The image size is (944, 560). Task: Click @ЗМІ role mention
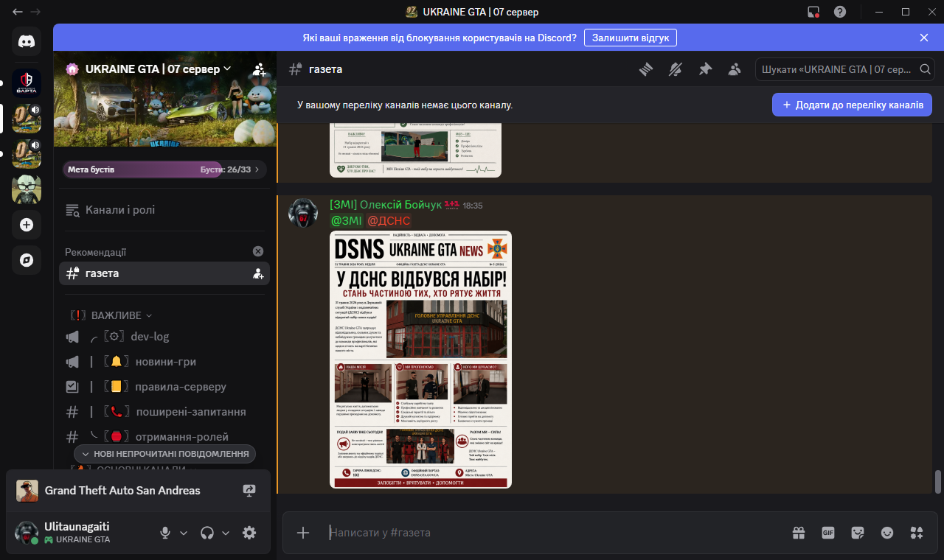click(346, 221)
